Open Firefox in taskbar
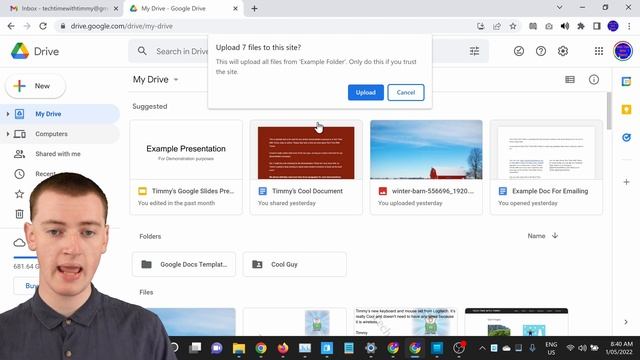 283,348
